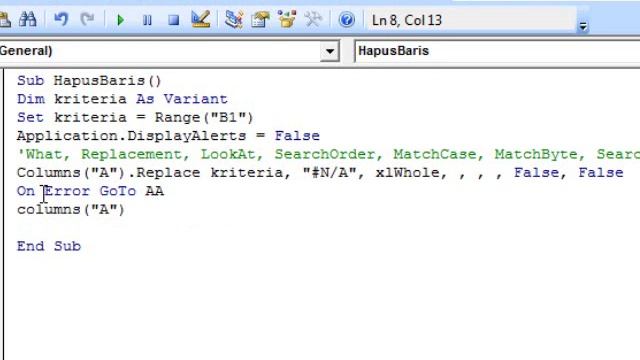The height and width of the screenshot is (360, 640).
Task: Redo the last undone edit
Action: coord(87,19)
